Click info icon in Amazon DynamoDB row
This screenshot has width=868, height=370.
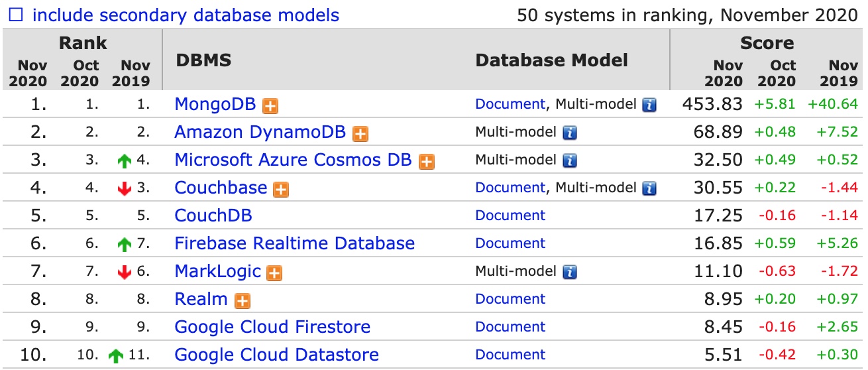click(570, 133)
